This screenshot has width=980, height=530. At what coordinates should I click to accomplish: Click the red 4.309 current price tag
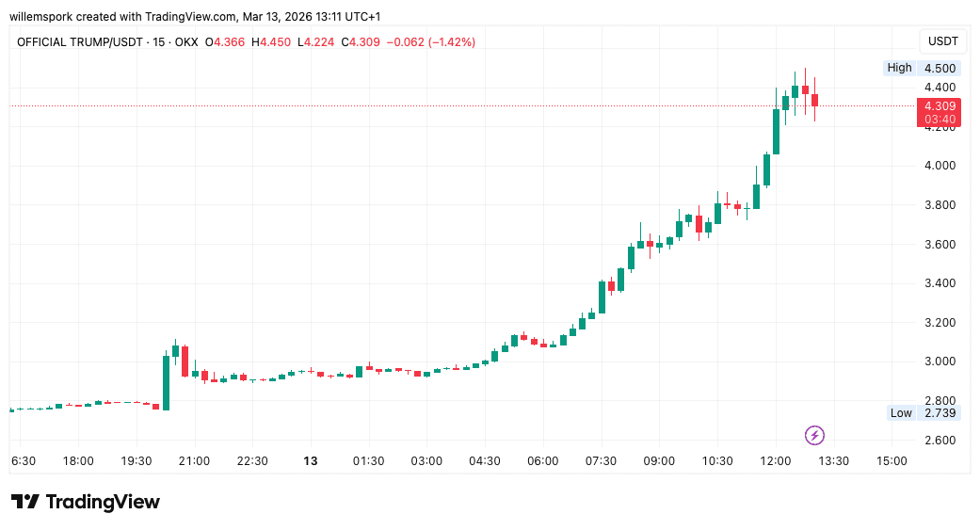click(x=940, y=106)
